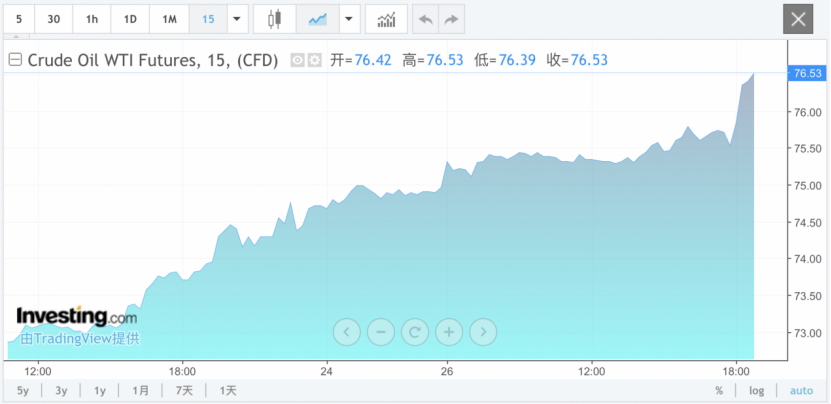The image size is (831, 404).
Task: Select the 3y time range
Action: coord(61,391)
